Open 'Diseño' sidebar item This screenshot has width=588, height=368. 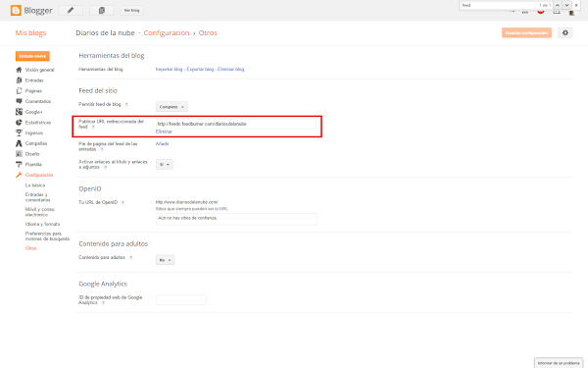32,154
